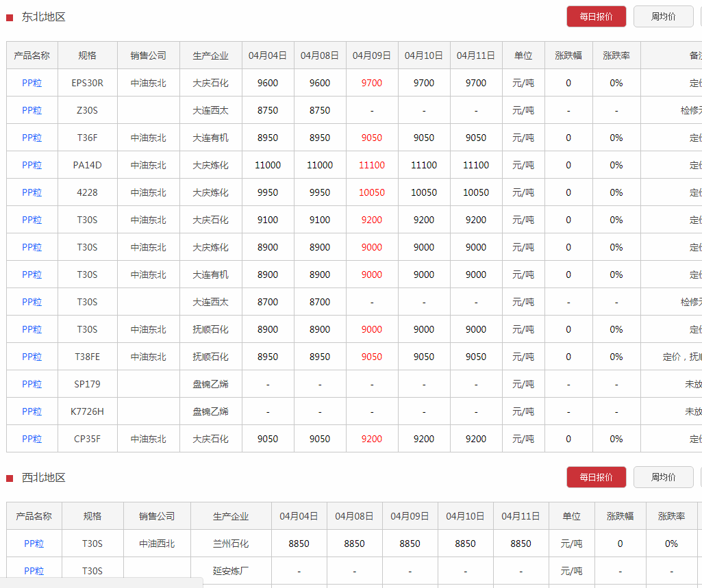Click K7726H specification cell
The width and height of the screenshot is (702, 588).
87,411
